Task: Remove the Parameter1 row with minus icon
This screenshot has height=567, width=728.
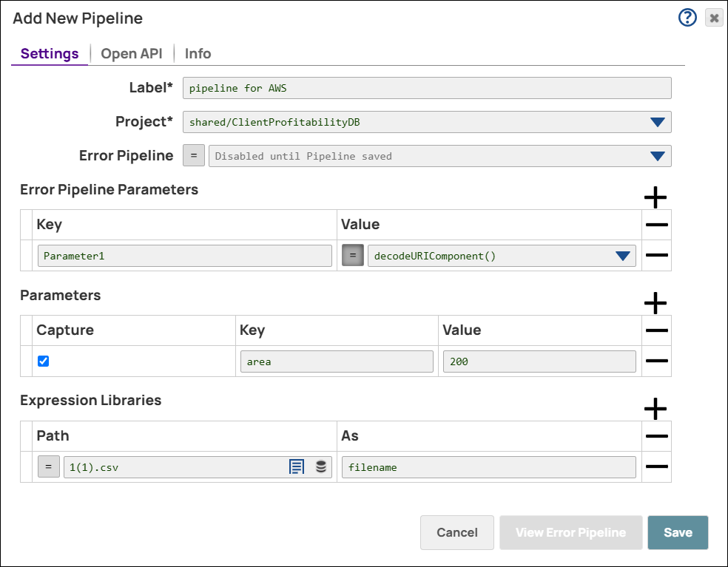Action: coord(657,255)
